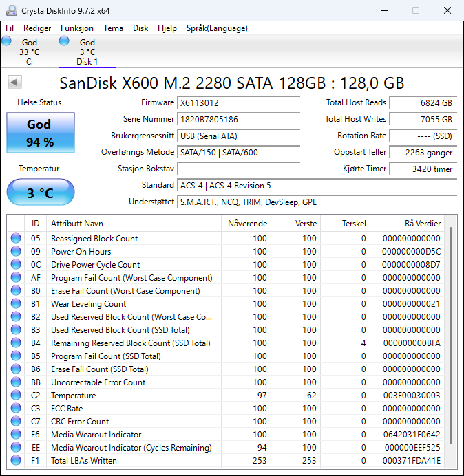Click the status orb for Power On Hours
This screenshot has height=476, width=464.
(16, 251)
